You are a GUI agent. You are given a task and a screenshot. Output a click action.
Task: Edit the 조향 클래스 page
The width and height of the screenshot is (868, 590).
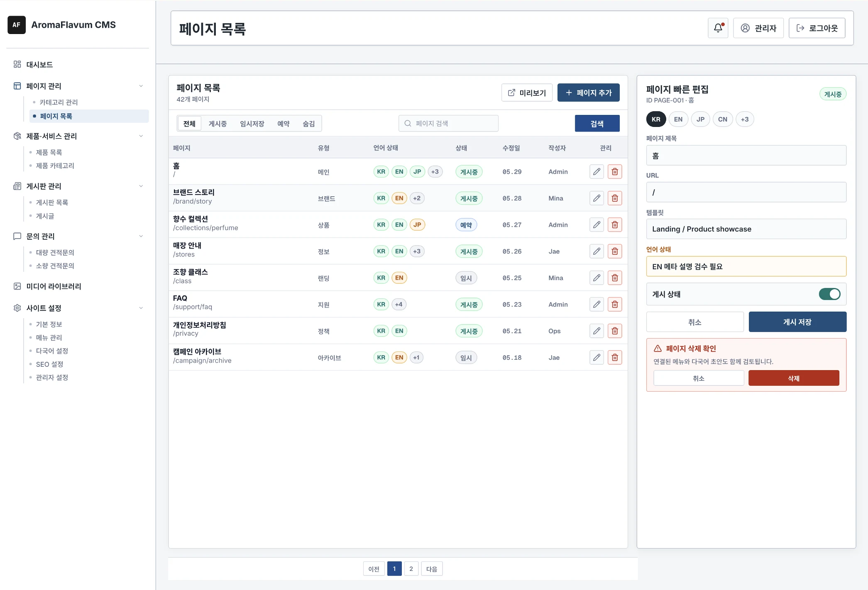597,278
